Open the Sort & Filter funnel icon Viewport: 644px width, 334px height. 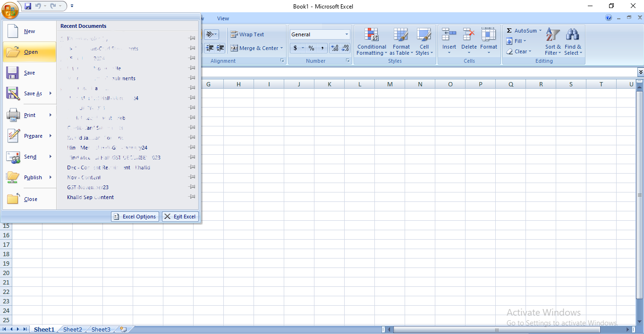tap(553, 35)
